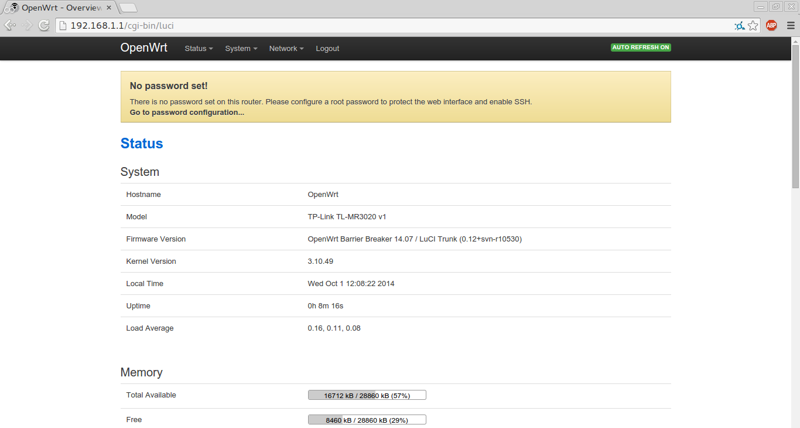Open the Chrome hamburger menu

(x=790, y=26)
